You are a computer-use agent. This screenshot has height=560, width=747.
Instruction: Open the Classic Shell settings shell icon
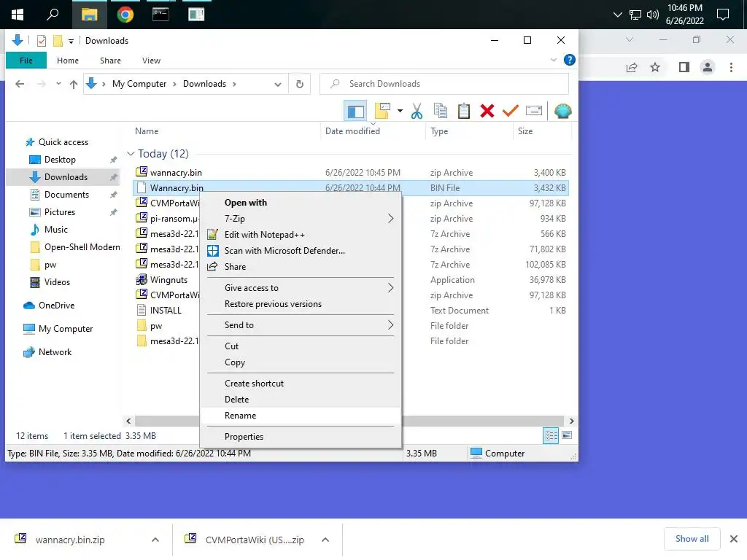562,111
